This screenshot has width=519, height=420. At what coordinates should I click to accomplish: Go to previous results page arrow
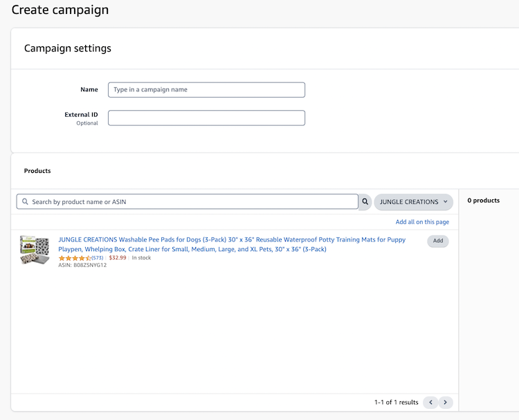tap(430, 402)
